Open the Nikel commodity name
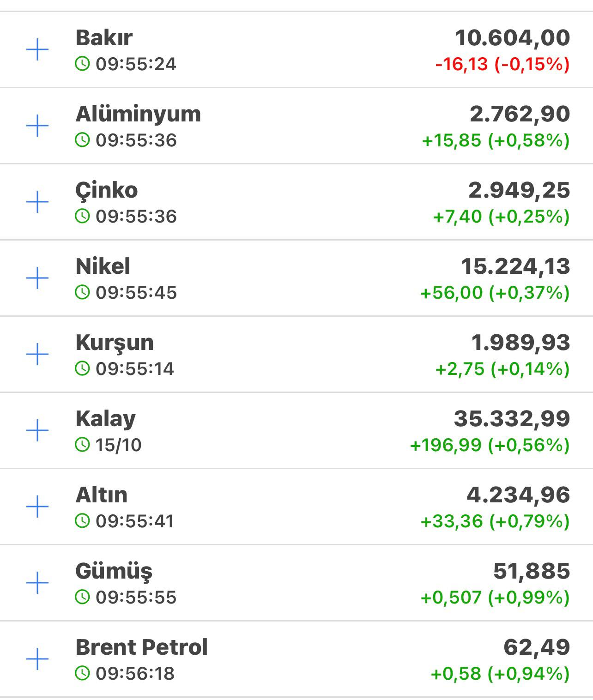The width and height of the screenshot is (593, 700). pos(103,266)
